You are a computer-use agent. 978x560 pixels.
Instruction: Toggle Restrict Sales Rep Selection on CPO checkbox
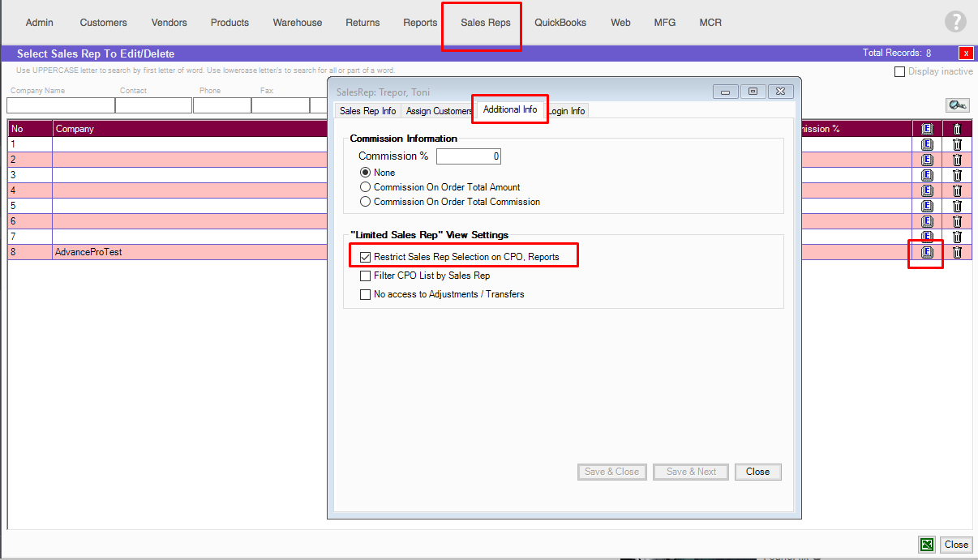[366, 257]
